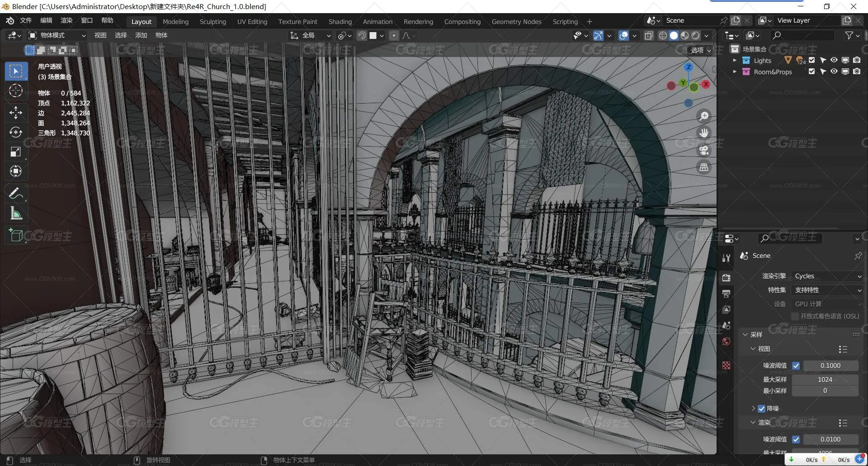Select the Add Cube tool

(x=16, y=235)
